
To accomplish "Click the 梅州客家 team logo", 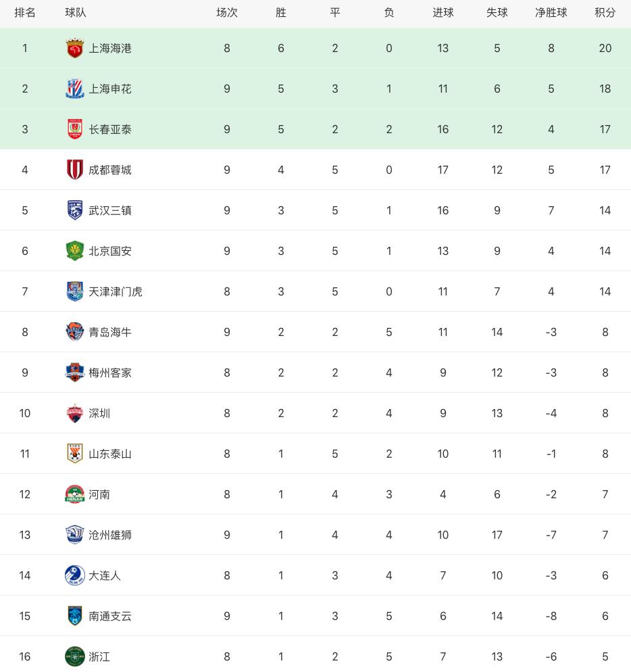I will [74, 373].
